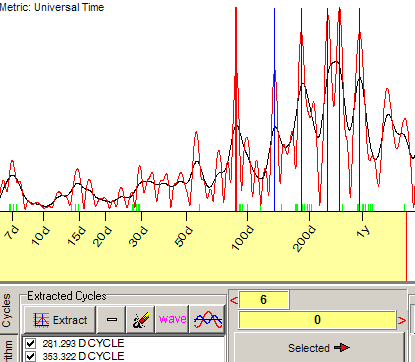Select the 353.322 D CYCLE list row

coord(123,356)
